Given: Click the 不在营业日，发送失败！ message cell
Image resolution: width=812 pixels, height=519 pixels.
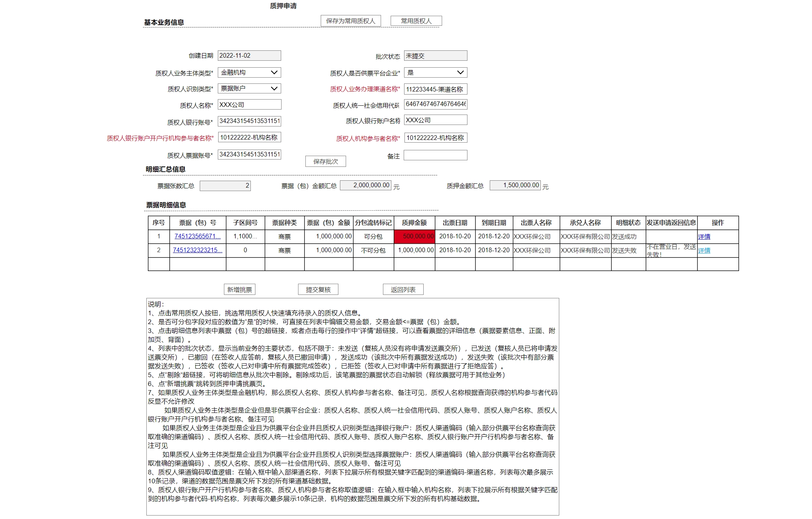Looking at the screenshot, I should pyautogui.click(x=671, y=250).
